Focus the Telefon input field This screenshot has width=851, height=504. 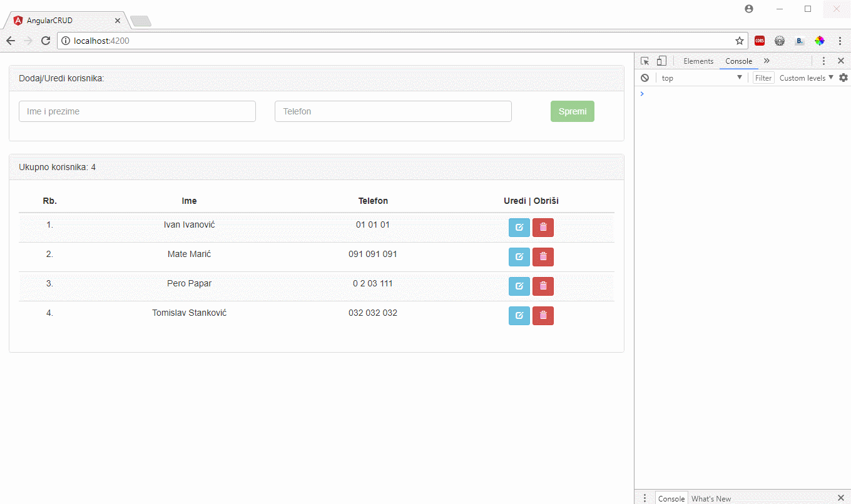click(x=393, y=111)
